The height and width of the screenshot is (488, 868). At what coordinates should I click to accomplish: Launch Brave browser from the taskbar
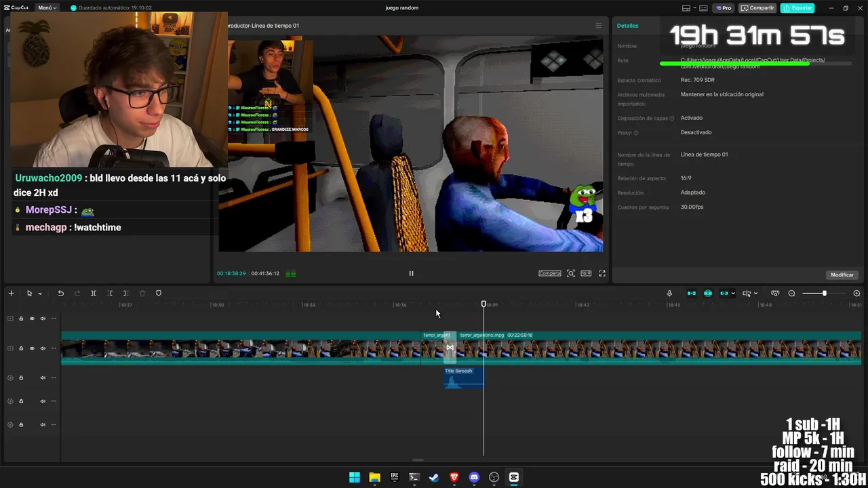click(454, 477)
